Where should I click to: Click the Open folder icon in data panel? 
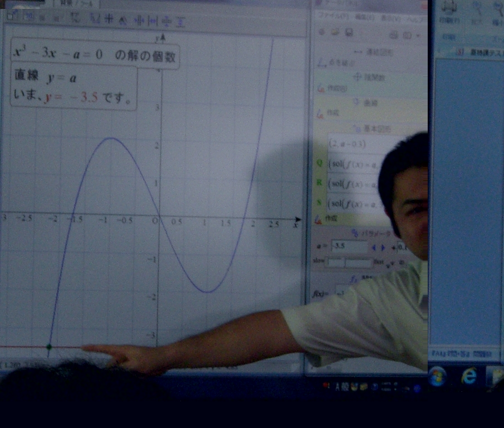coord(335,32)
